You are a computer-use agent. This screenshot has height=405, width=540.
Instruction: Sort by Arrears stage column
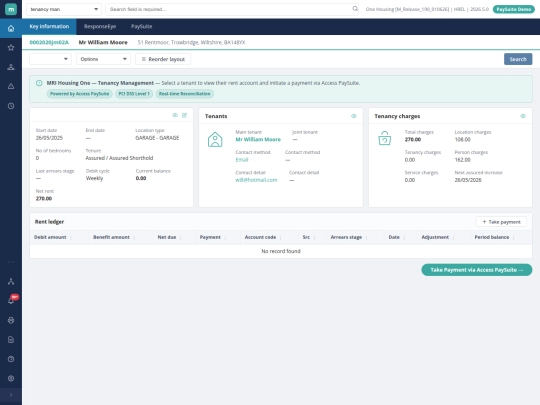tap(346, 237)
